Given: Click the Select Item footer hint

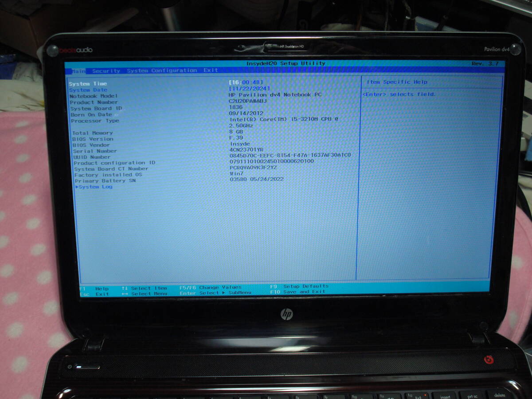Looking at the screenshot, I should (145, 288).
